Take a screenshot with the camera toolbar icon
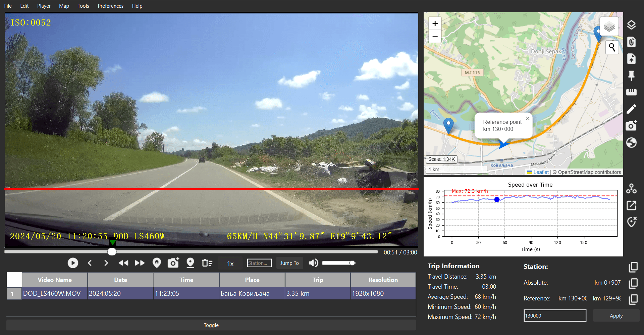Image resolution: width=644 pixels, height=335 pixels. [x=173, y=263]
